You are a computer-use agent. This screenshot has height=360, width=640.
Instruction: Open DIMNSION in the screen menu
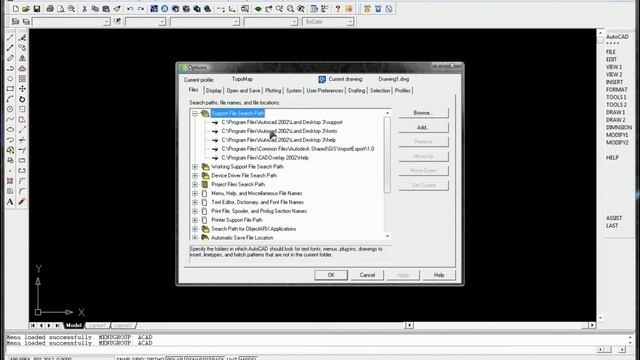619,127
